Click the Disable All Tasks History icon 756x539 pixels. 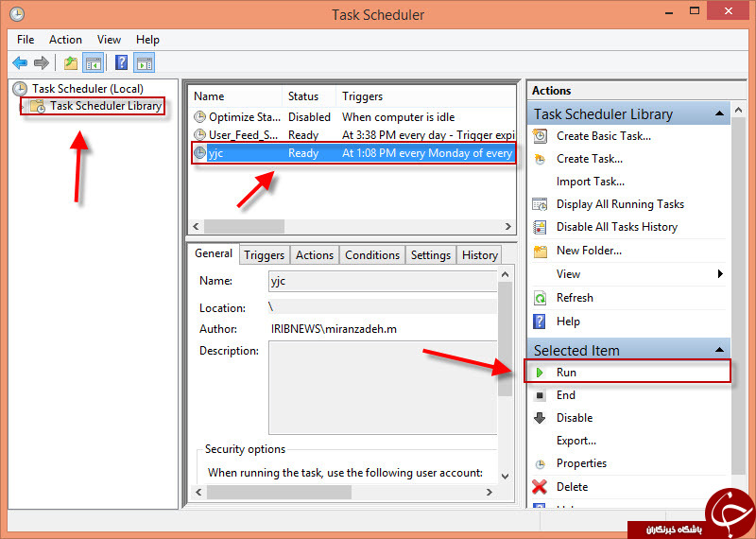540,227
